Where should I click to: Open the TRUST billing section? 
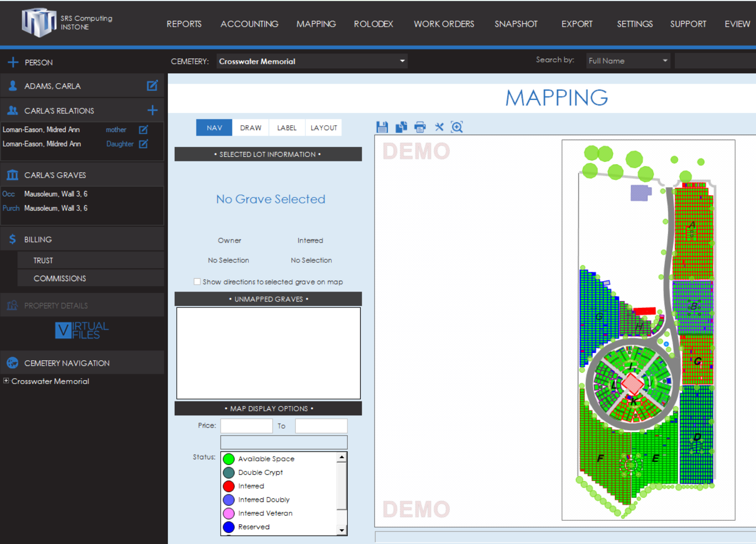click(43, 260)
